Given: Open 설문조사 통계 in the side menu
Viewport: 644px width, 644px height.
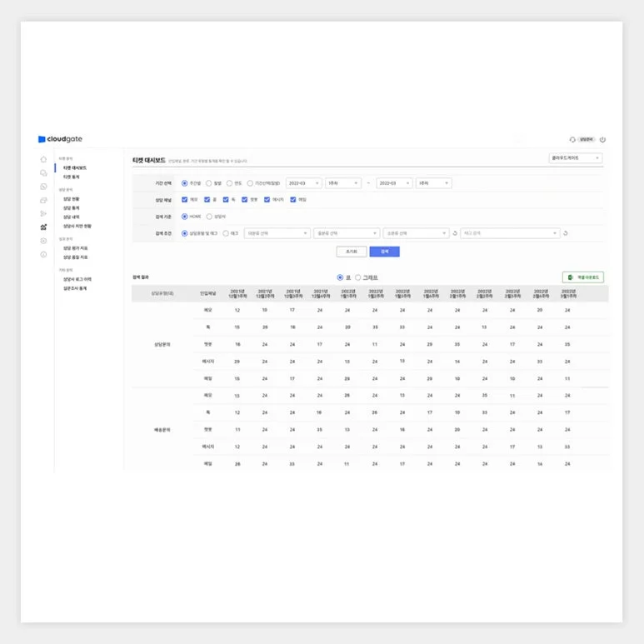Looking at the screenshot, I should tap(75, 288).
